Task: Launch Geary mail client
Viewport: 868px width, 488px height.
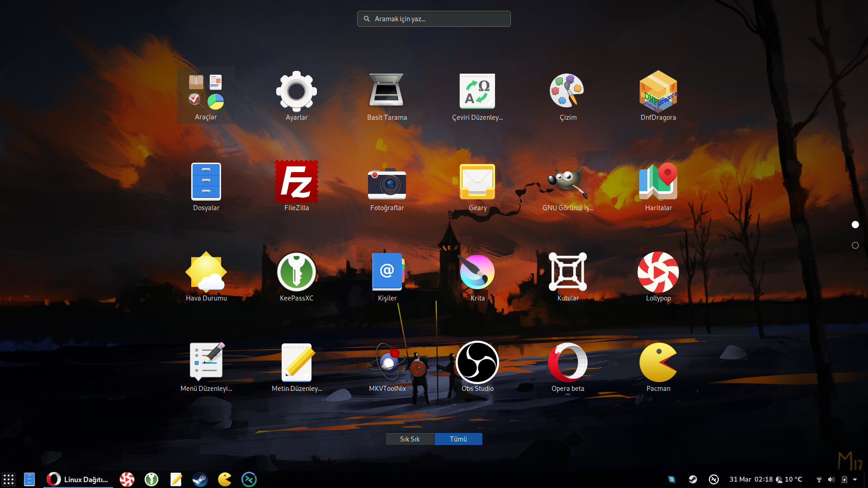Action: click(x=477, y=186)
